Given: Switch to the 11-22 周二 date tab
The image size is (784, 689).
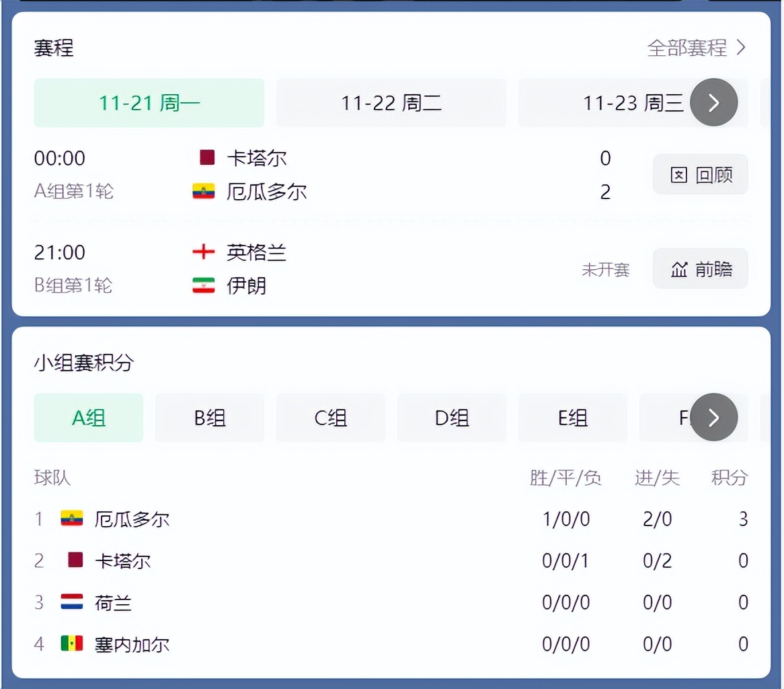Looking at the screenshot, I should point(391,102).
